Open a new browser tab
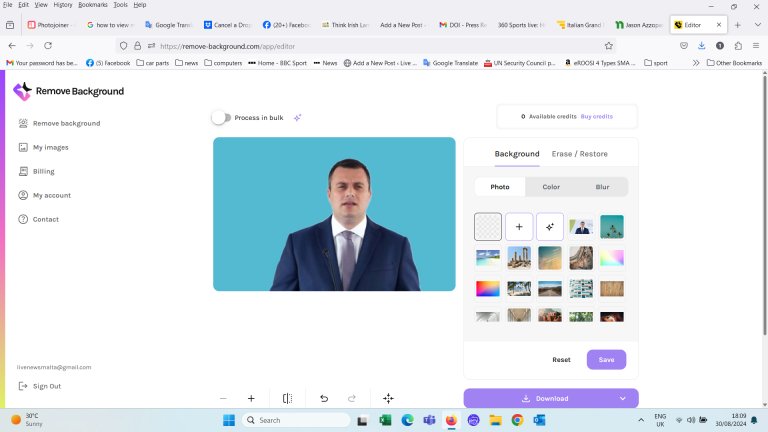Viewport: 768px width, 432px height. click(x=738, y=25)
